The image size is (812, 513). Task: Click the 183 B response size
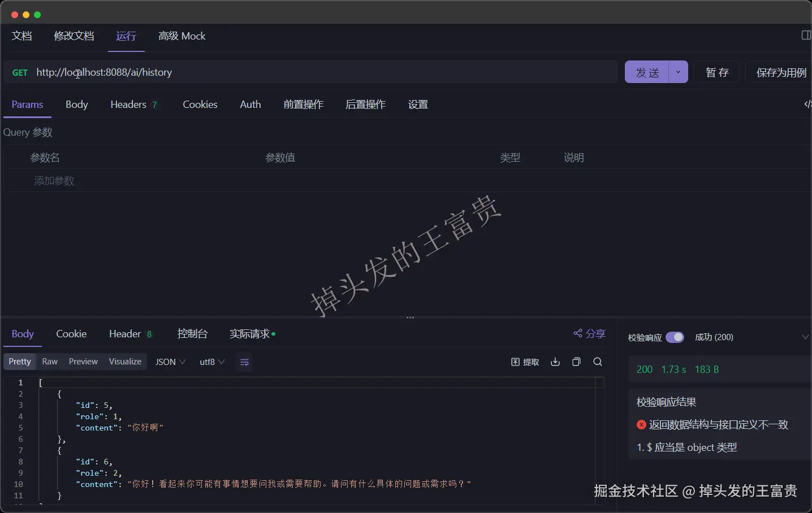tap(707, 369)
